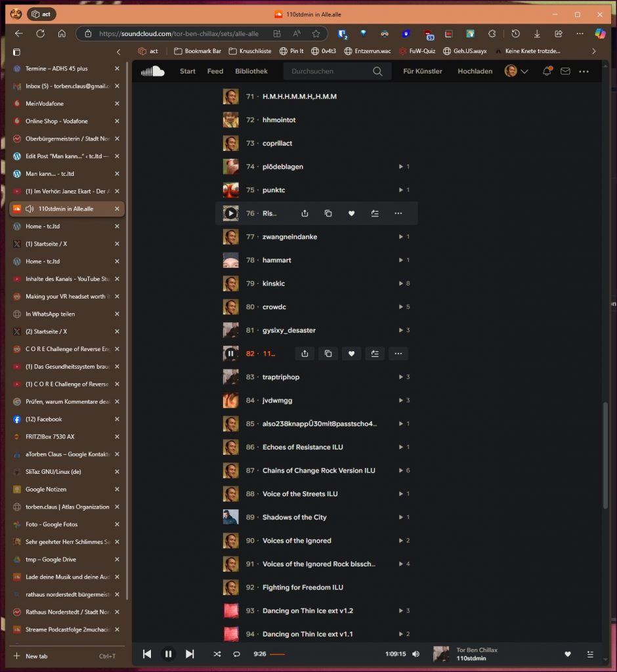Seek in the orange playback progress bar
This screenshot has height=672, width=617.
pyautogui.click(x=278, y=654)
